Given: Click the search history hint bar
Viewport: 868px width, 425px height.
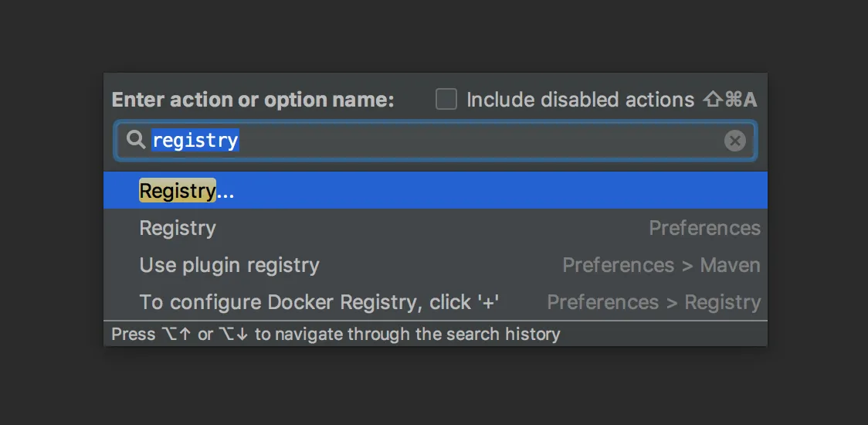Looking at the screenshot, I should pos(435,334).
